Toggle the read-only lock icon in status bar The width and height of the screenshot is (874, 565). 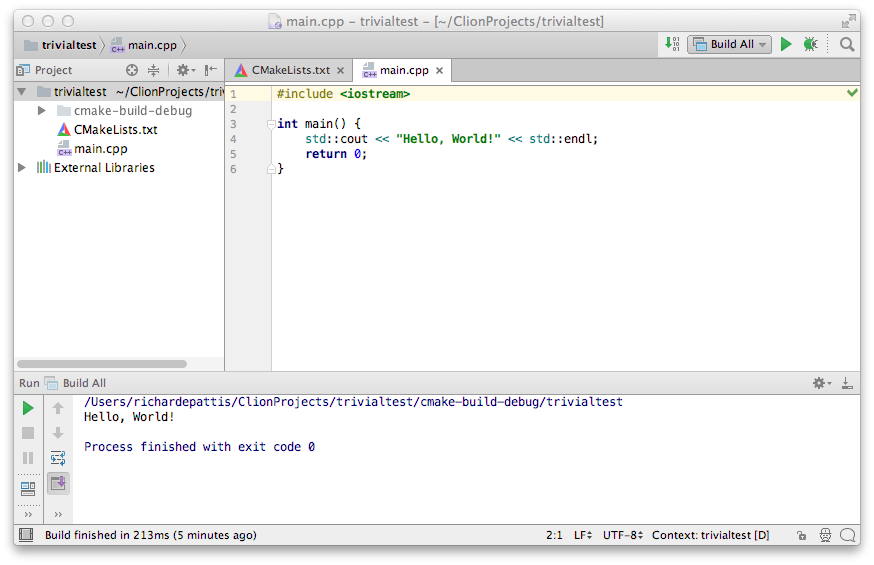coord(801,536)
